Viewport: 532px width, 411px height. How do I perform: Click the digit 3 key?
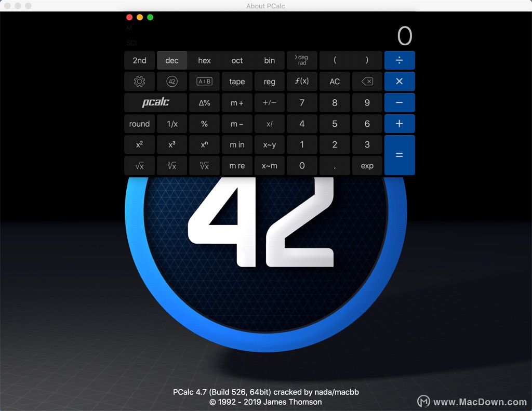[367, 144]
